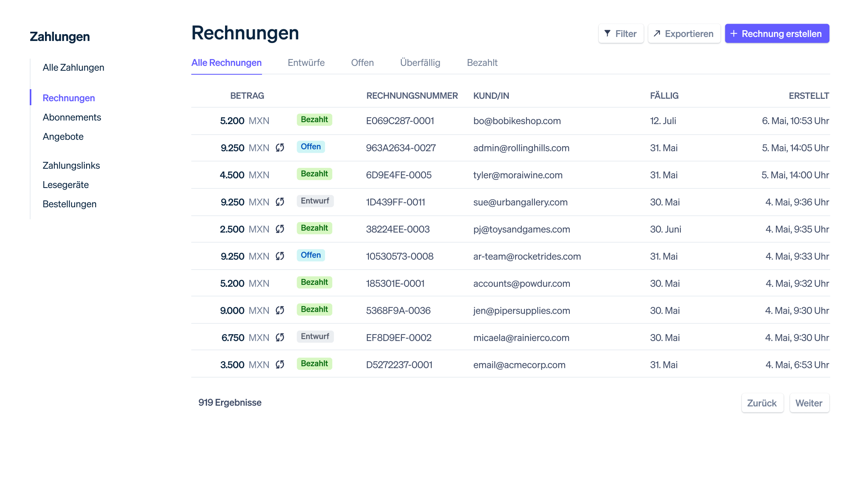Click the recurring icon for 1D439FF-0011
This screenshot has width=868, height=478.
point(280,202)
